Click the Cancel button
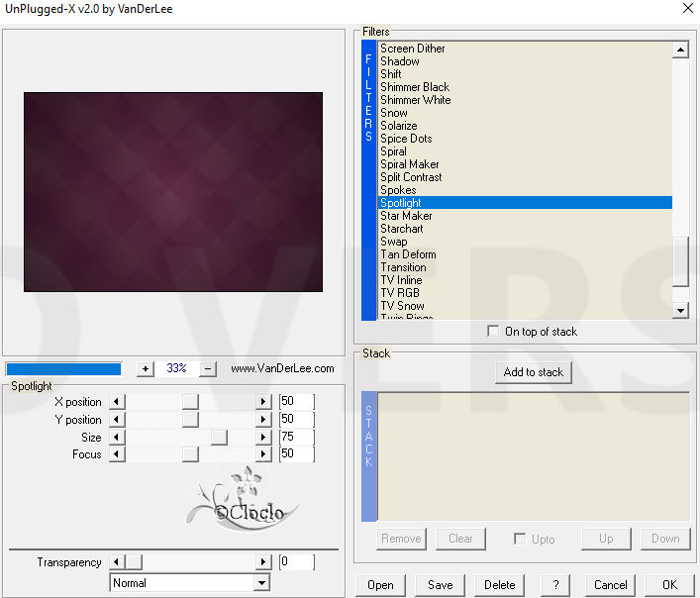Screen dimensions: 700x598 610,585
